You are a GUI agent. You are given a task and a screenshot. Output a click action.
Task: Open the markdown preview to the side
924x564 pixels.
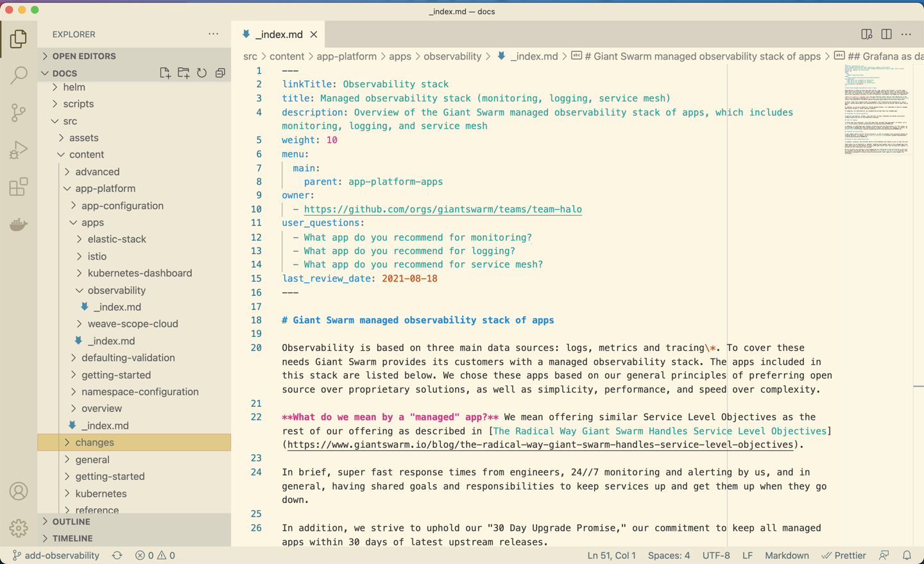[x=866, y=34]
